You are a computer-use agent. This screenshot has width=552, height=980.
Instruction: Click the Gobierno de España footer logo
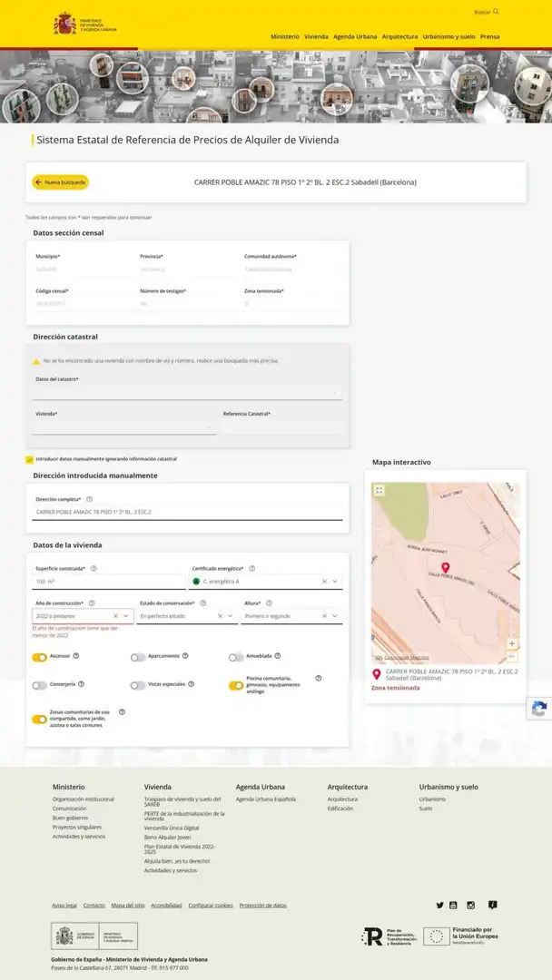pos(94,936)
